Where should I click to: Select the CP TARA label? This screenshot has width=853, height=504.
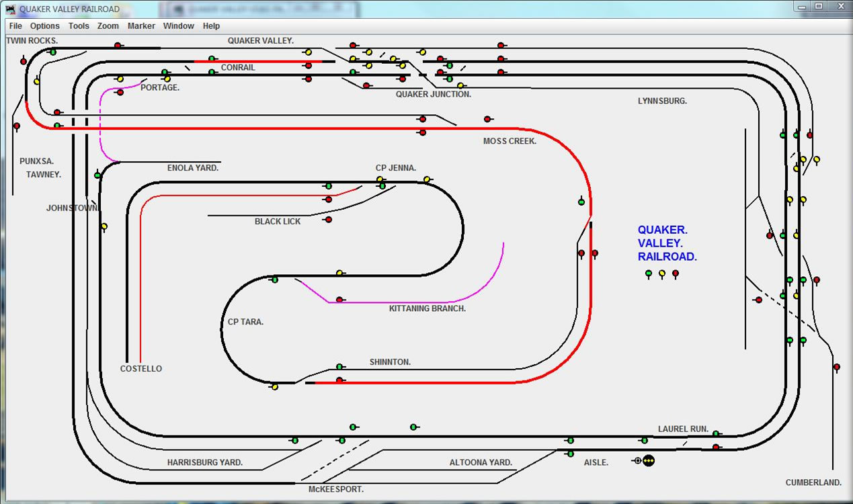[245, 323]
